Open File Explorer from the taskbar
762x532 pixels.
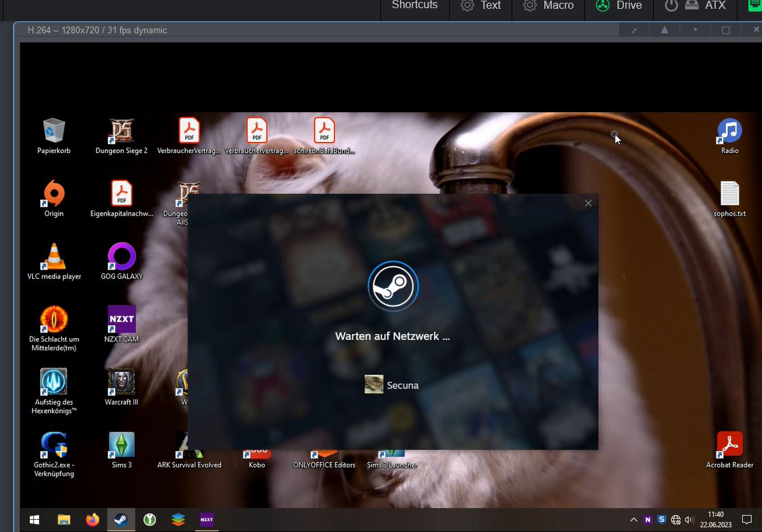click(64, 520)
